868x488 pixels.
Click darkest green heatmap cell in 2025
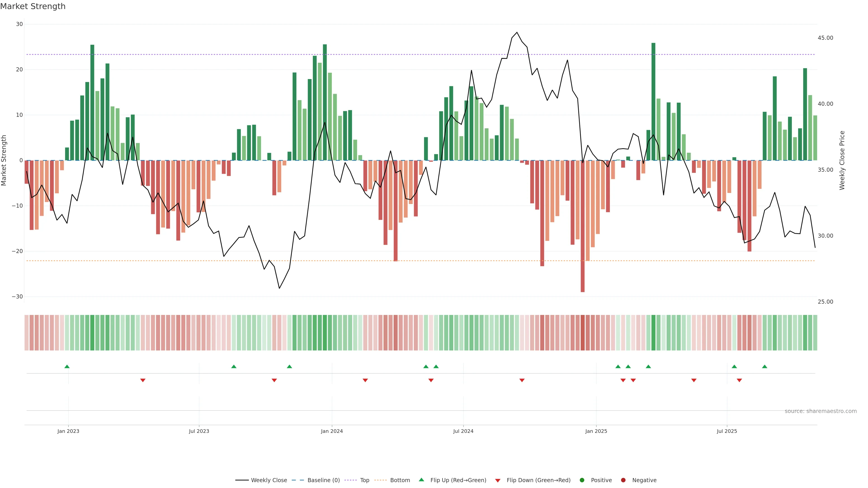tap(653, 333)
